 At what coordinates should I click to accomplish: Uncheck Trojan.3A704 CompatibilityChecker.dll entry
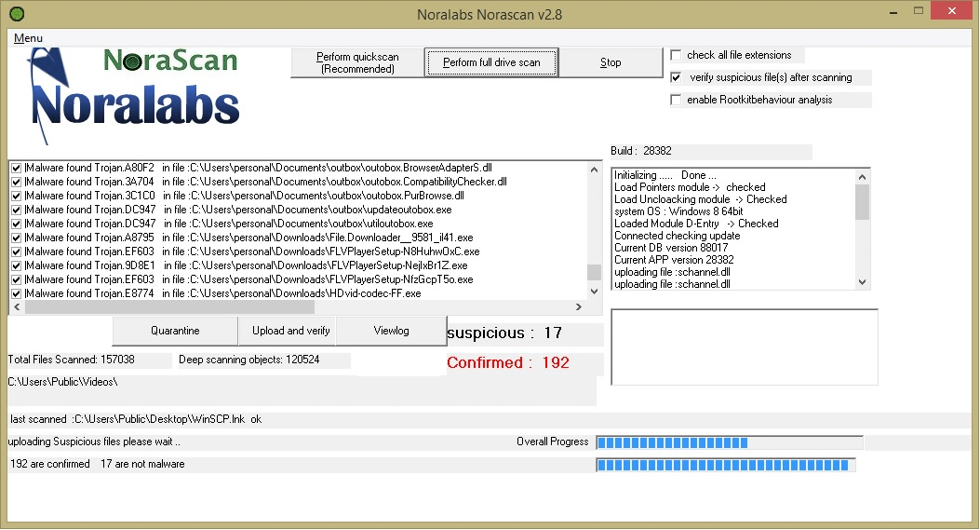tap(16, 182)
